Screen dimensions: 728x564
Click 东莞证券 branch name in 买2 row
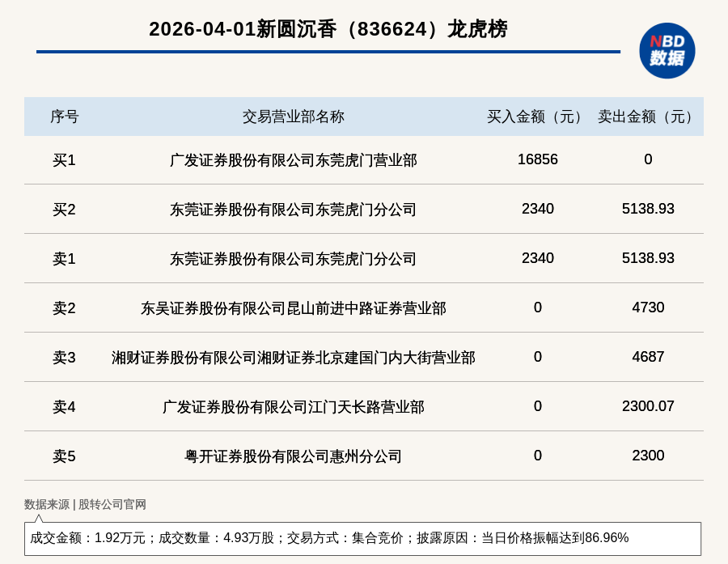tap(293, 210)
